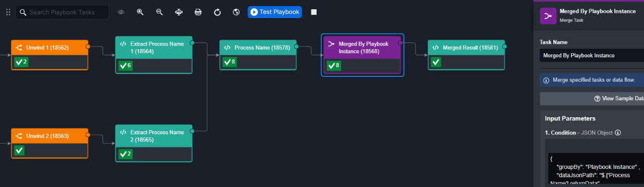Click the zoom in magnifier icon
The height and width of the screenshot is (187, 644).
click(x=140, y=12)
